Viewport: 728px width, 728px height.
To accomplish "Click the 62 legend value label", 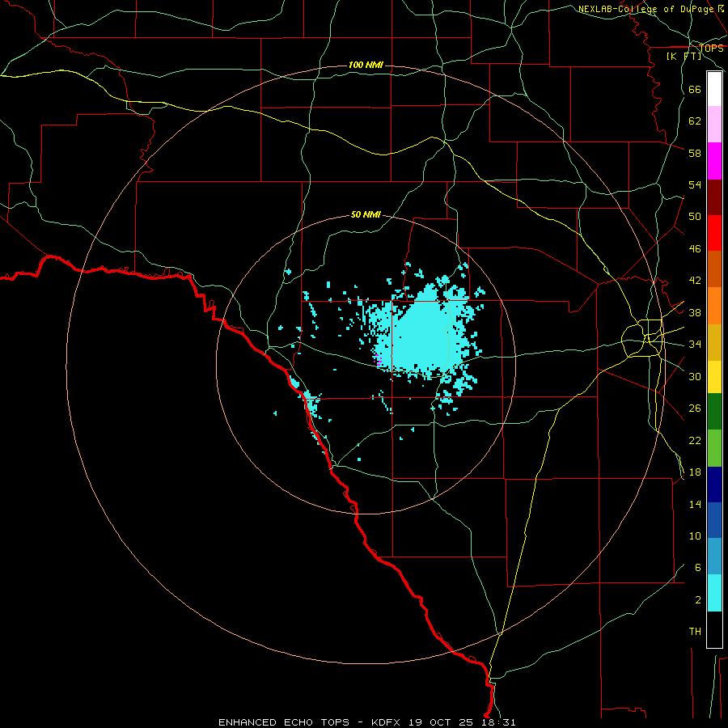I will coord(695,121).
